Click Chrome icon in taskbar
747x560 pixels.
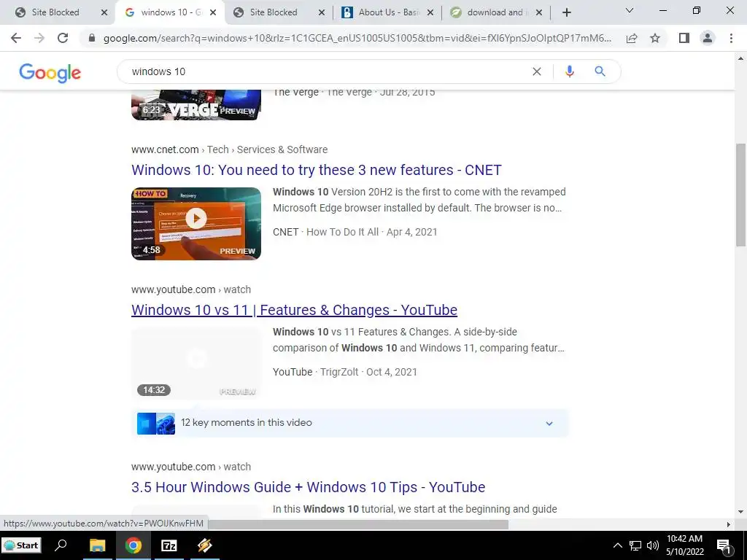click(x=133, y=545)
